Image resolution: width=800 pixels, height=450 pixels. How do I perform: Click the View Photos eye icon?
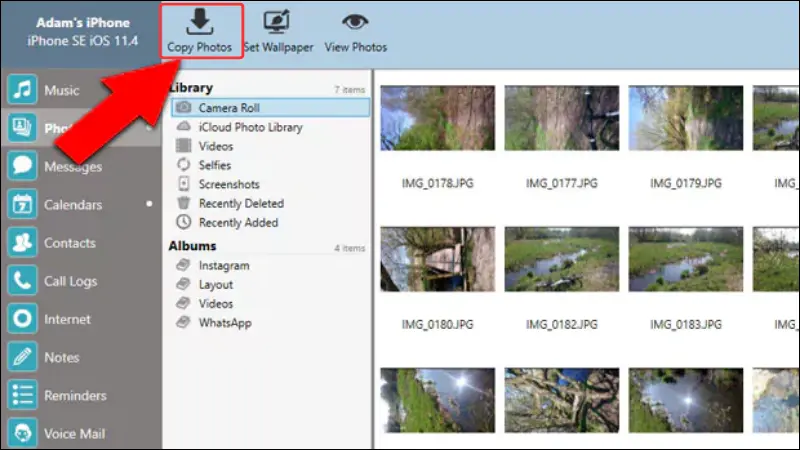click(x=355, y=22)
